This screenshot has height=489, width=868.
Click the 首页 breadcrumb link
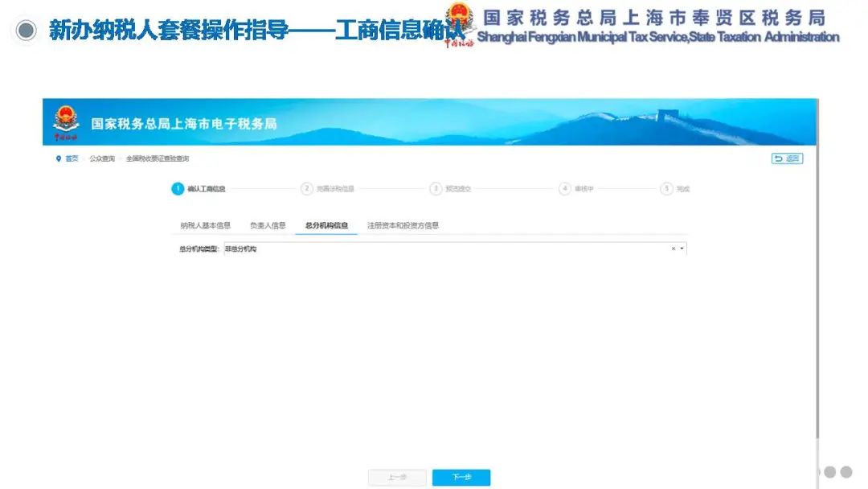tap(72, 159)
